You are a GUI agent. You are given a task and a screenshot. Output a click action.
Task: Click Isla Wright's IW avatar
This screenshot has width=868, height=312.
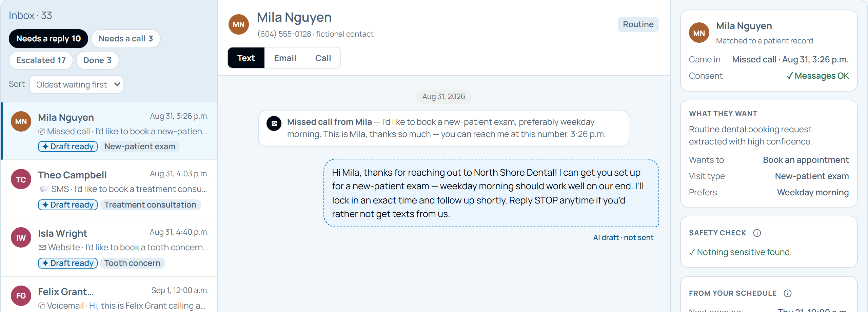(21, 238)
